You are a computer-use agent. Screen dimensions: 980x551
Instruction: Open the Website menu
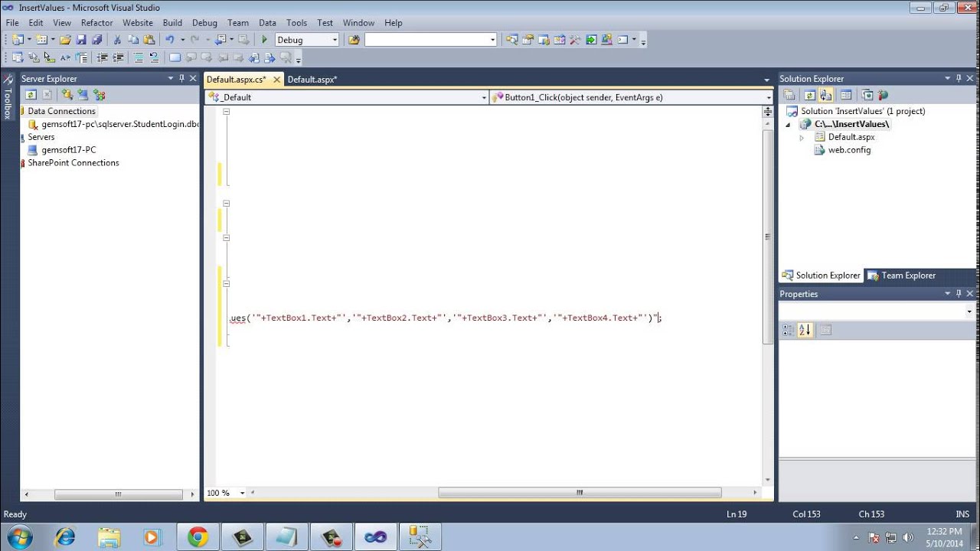coord(138,23)
